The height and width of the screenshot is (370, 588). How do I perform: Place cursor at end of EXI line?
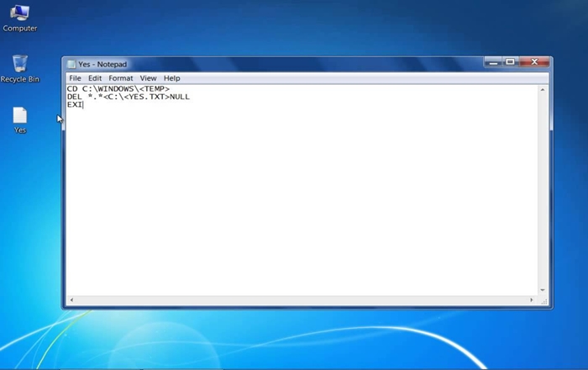[83, 105]
